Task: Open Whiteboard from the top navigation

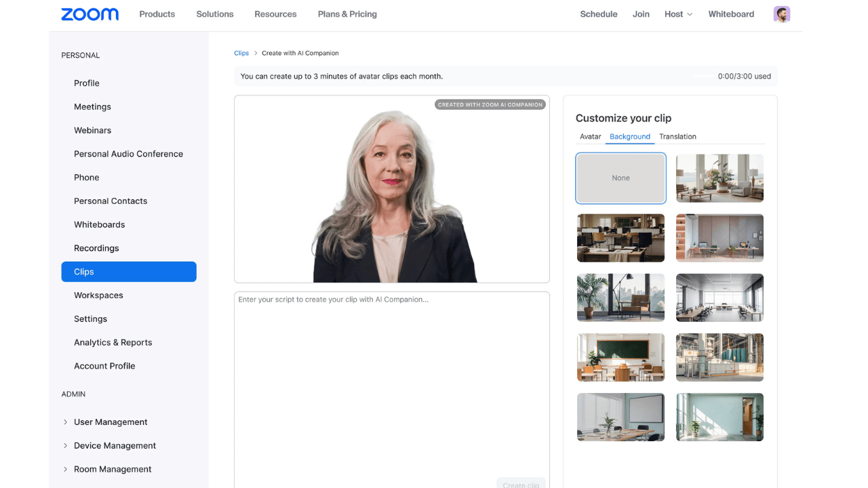Action: coord(730,14)
